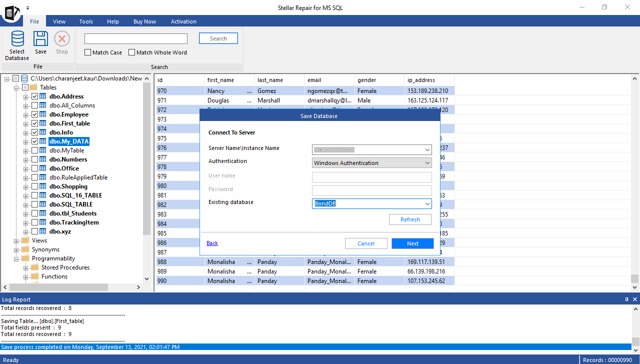Click the table icon beside dbo.First_table
Screen dimensions: 640x364
click(43, 123)
